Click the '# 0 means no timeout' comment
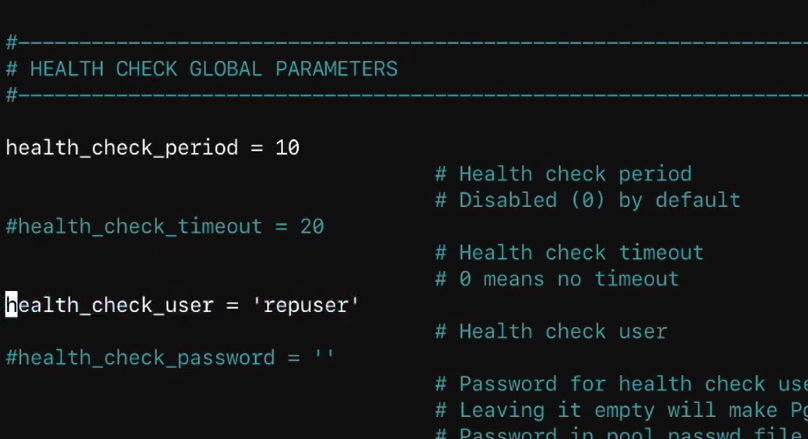808x439 pixels. click(x=557, y=279)
